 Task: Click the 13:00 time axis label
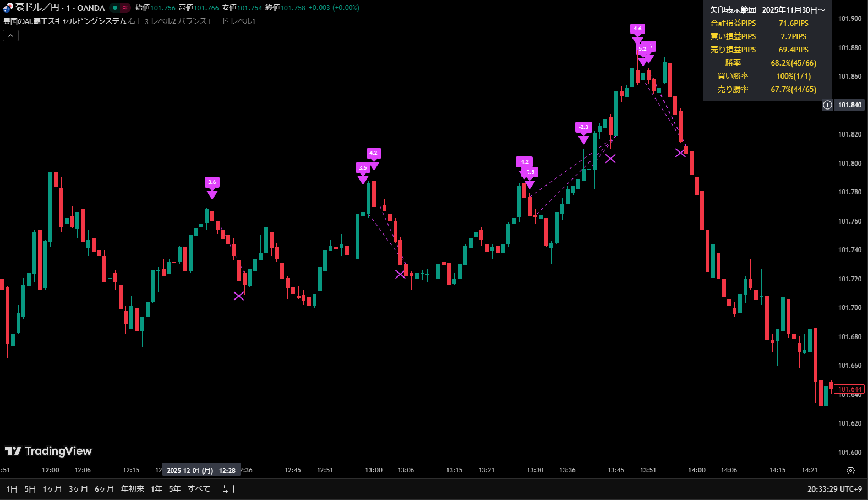[374, 470]
